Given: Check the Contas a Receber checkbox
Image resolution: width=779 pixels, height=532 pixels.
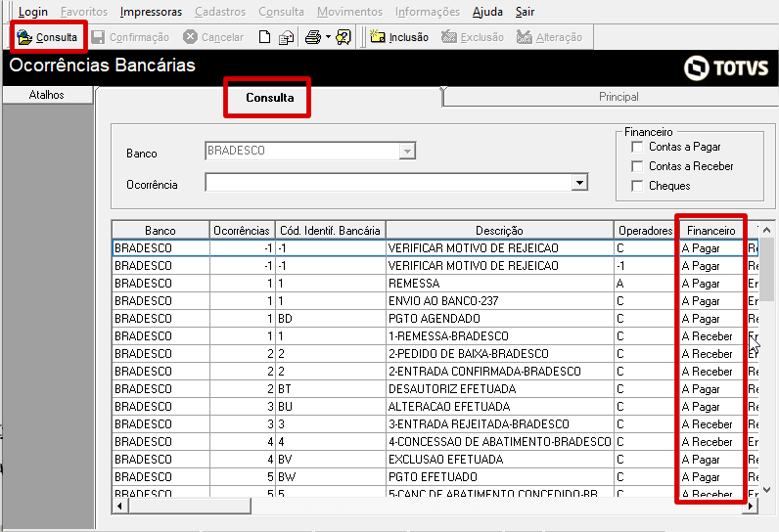Looking at the screenshot, I should pos(637,166).
